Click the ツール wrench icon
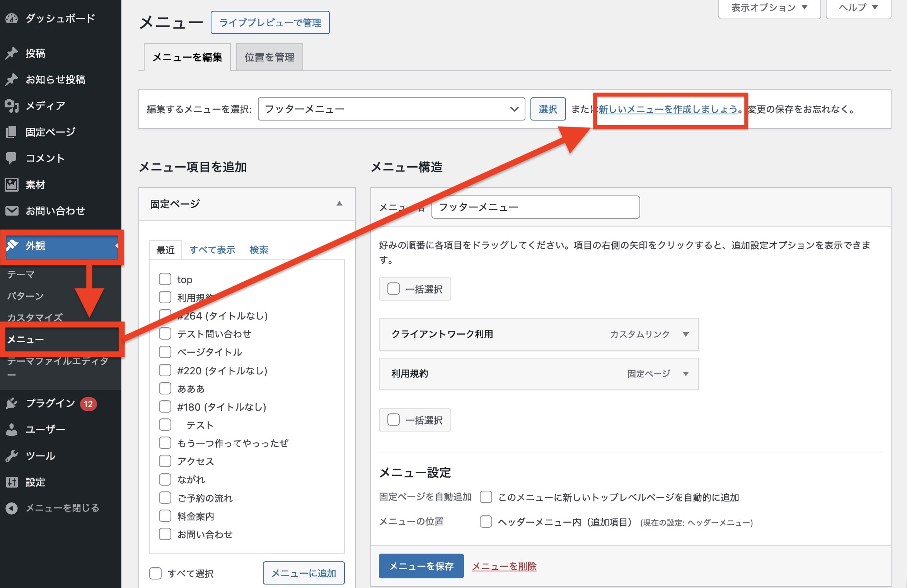Screen dimensions: 907x588 coord(12,456)
